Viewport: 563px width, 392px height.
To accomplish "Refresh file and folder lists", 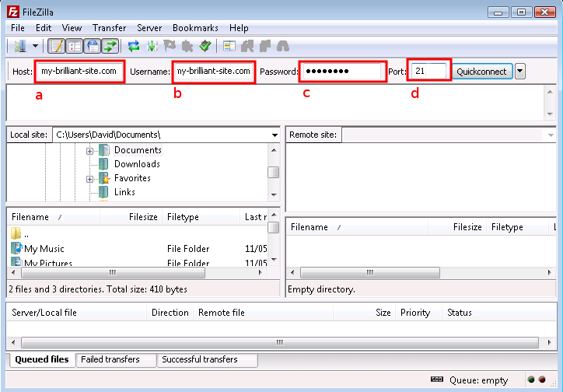I will point(134,46).
